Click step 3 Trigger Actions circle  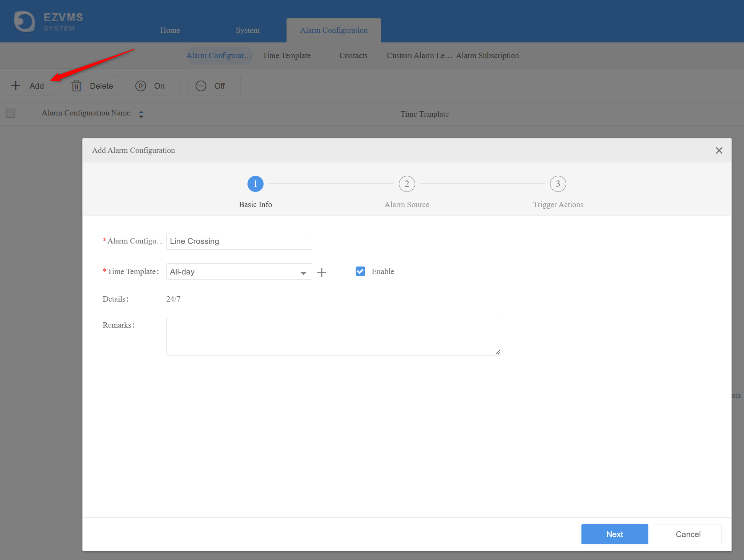coord(558,184)
